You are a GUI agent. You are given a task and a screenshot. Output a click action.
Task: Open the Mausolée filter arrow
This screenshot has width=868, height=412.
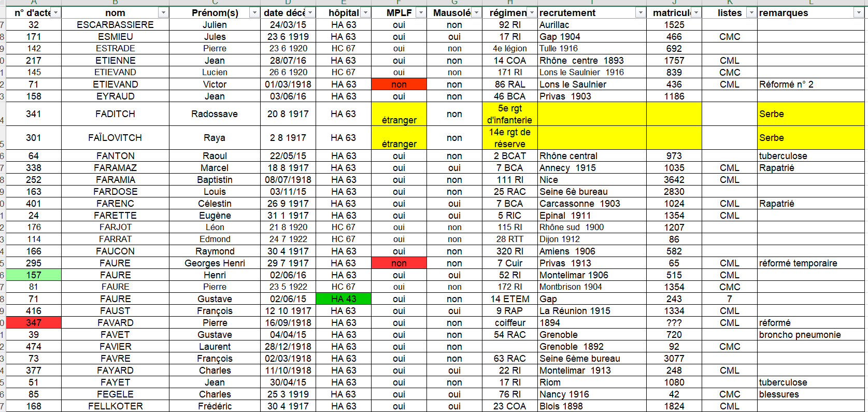(476, 13)
